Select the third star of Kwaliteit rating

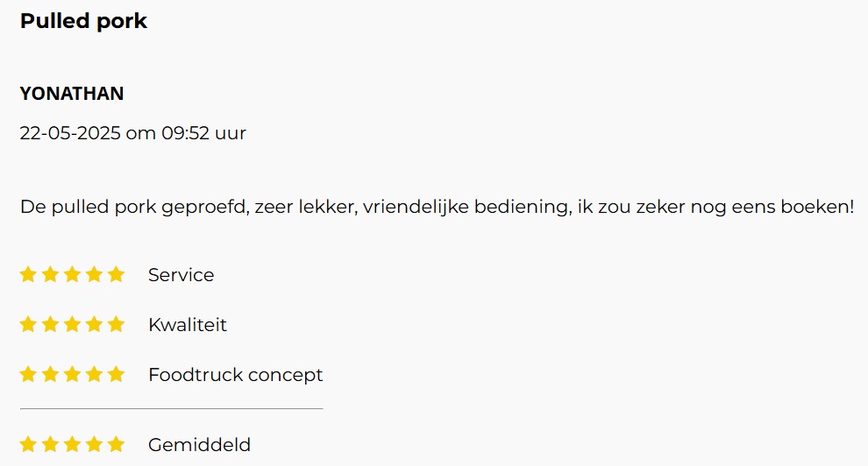(x=72, y=324)
